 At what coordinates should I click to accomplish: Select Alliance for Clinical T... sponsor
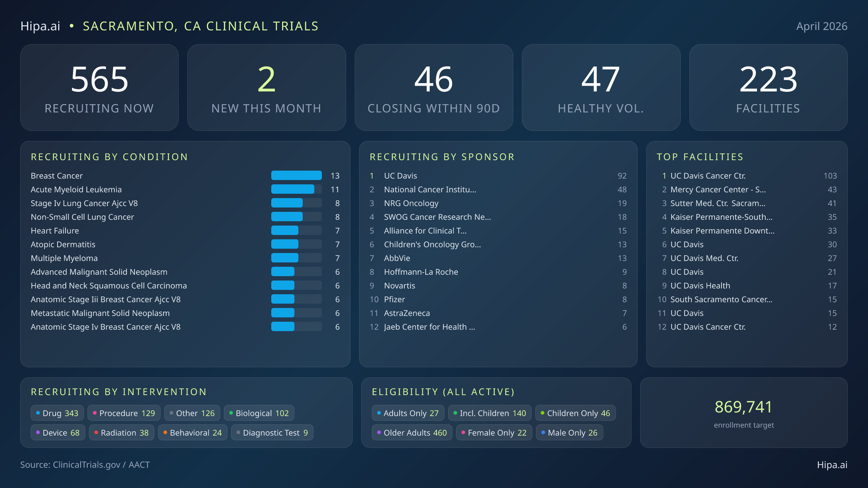(x=498, y=231)
